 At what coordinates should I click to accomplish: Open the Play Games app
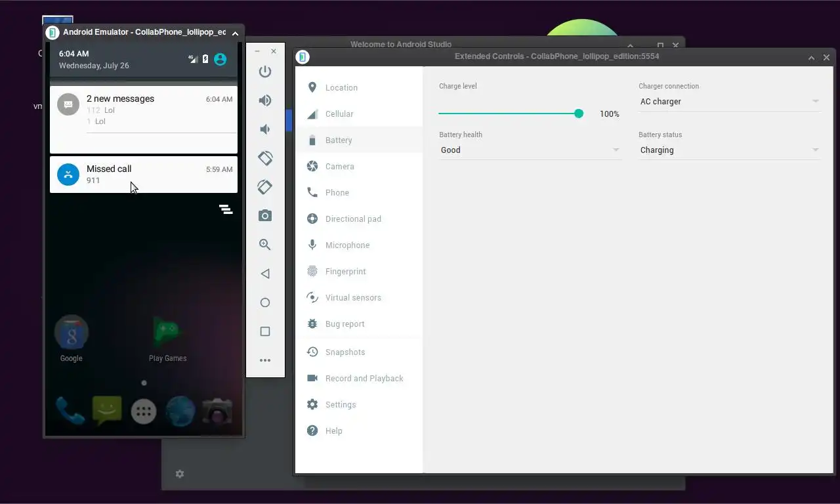click(167, 339)
